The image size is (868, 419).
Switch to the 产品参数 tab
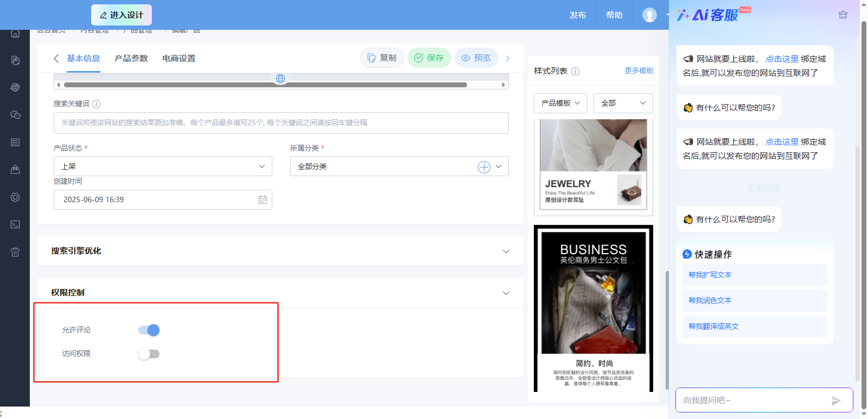tap(131, 59)
